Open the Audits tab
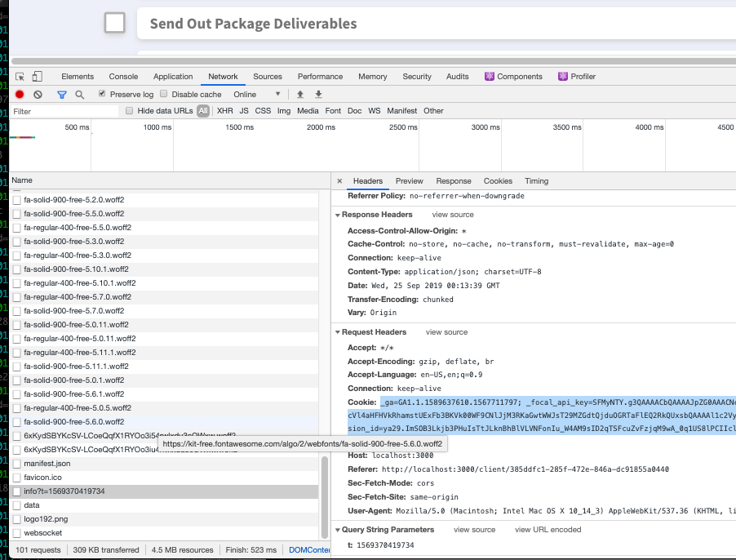Screen dimensions: 736x560 (x=457, y=77)
